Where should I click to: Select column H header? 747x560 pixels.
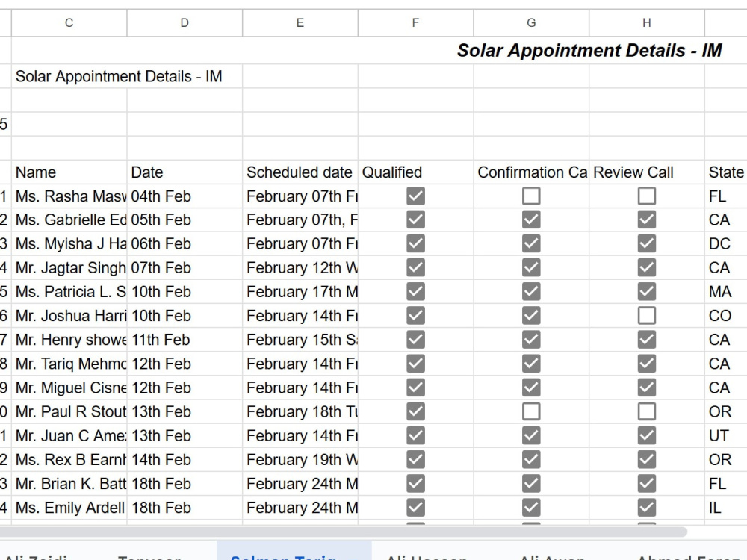click(646, 23)
